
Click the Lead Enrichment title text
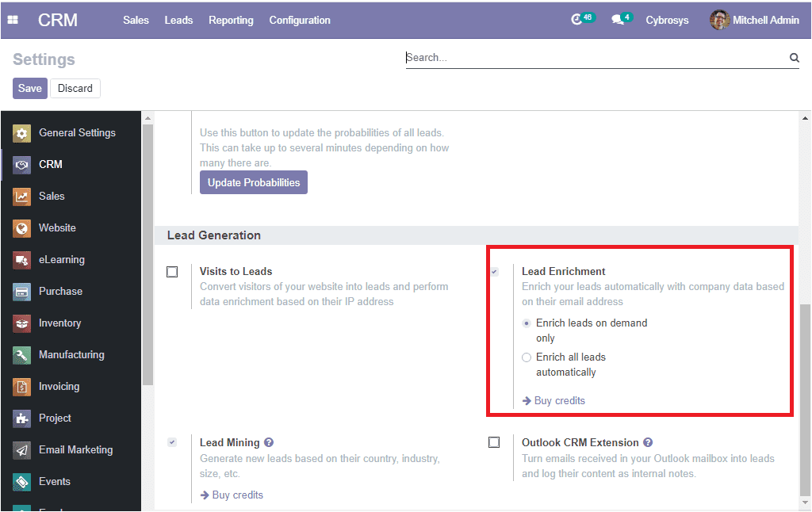[x=564, y=271]
